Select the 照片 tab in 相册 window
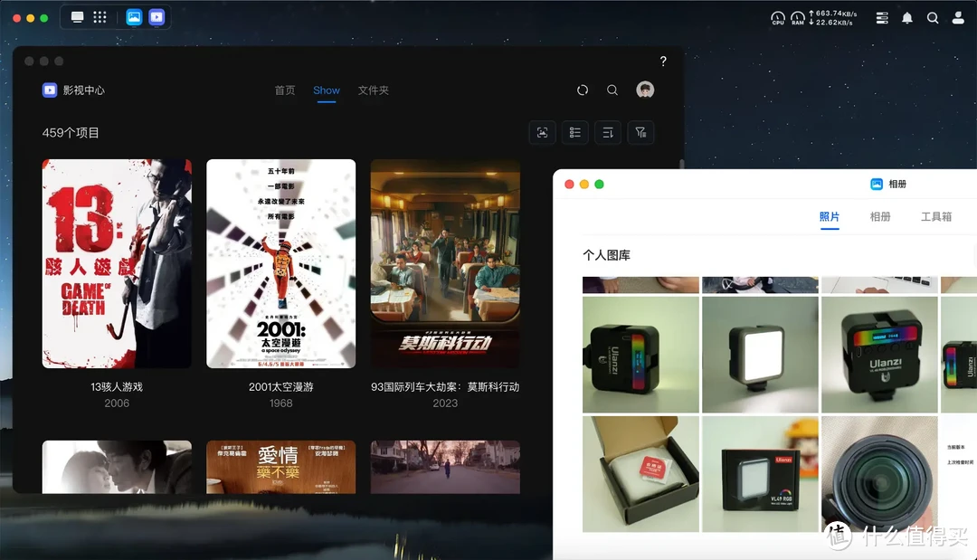Image resolution: width=977 pixels, height=560 pixels. tap(830, 217)
